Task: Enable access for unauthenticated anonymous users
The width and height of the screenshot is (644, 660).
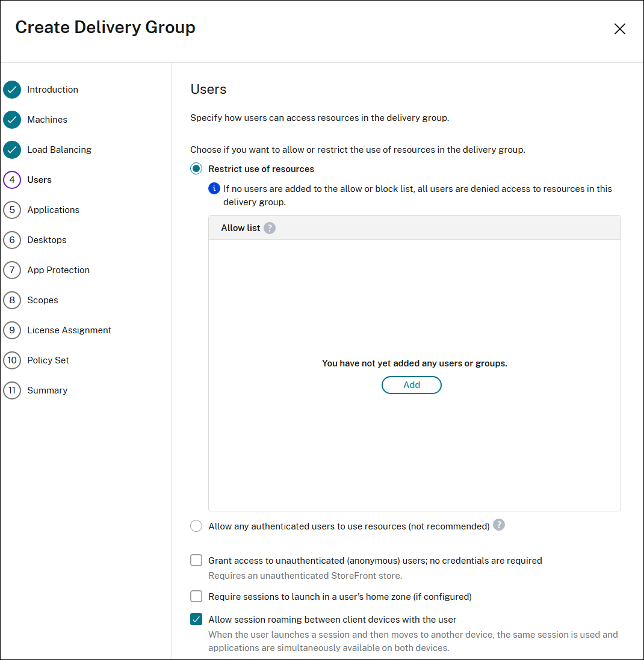Action: pyautogui.click(x=196, y=561)
